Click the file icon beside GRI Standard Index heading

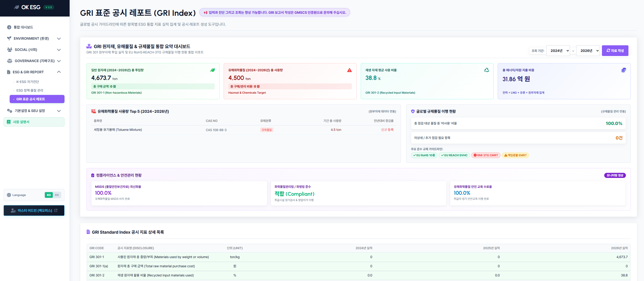pos(88,232)
